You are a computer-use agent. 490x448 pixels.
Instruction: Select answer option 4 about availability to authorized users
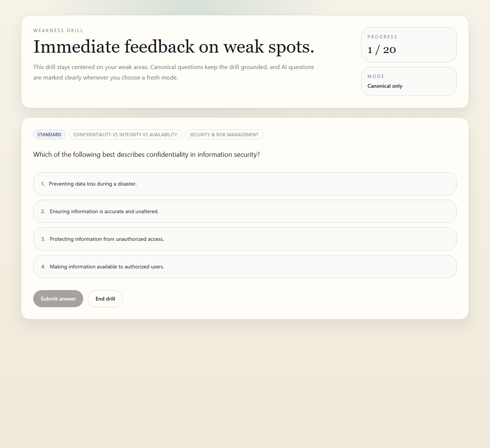tap(245, 267)
